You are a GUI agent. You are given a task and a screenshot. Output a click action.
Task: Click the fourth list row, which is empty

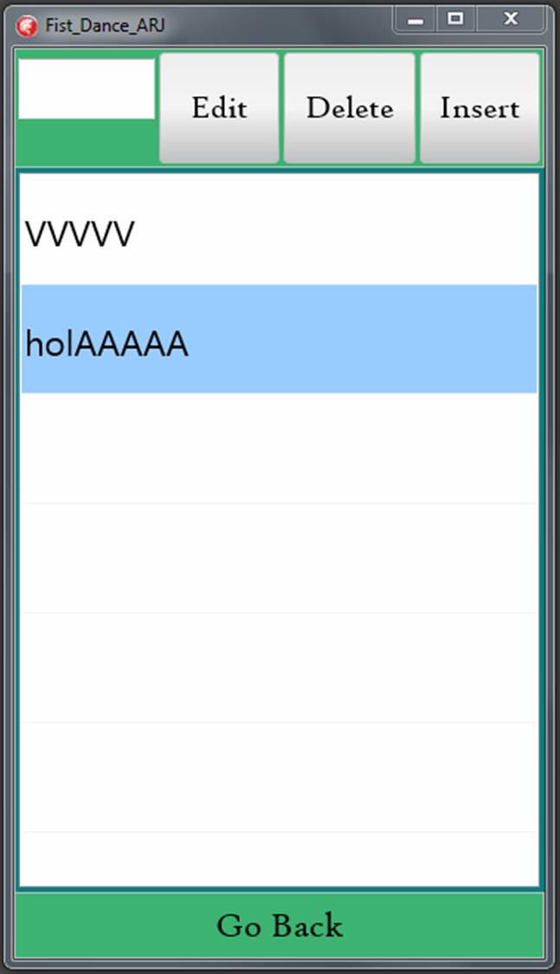[280, 558]
